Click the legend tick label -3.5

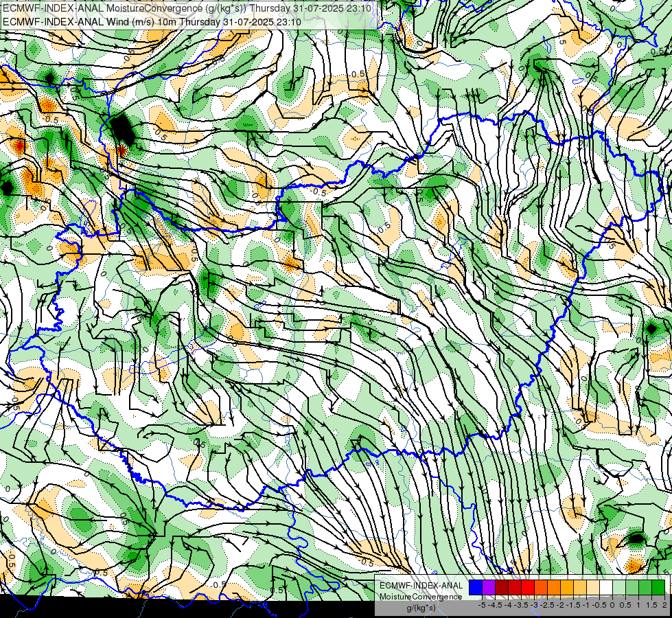tap(521, 605)
